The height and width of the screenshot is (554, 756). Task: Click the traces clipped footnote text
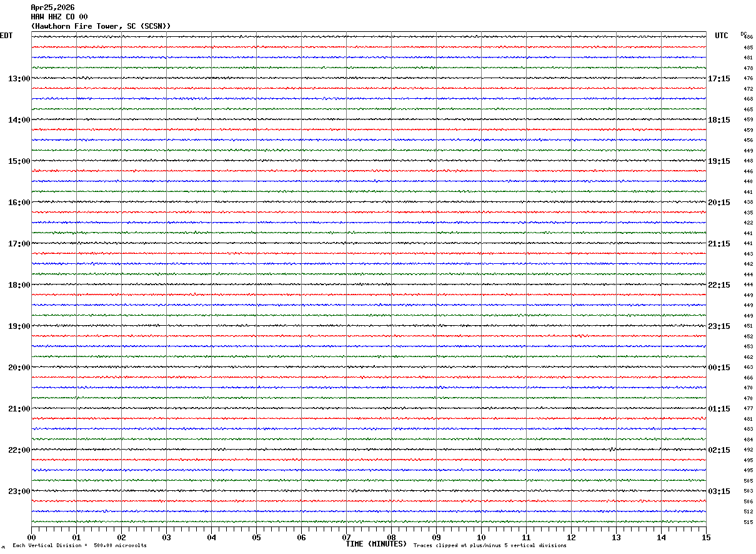(490, 546)
